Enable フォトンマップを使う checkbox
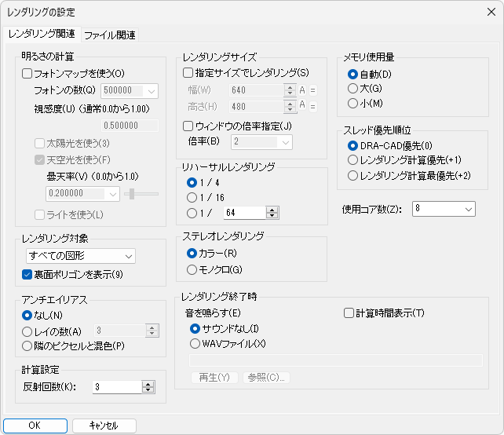The width and height of the screenshot is (504, 435). [x=27, y=74]
